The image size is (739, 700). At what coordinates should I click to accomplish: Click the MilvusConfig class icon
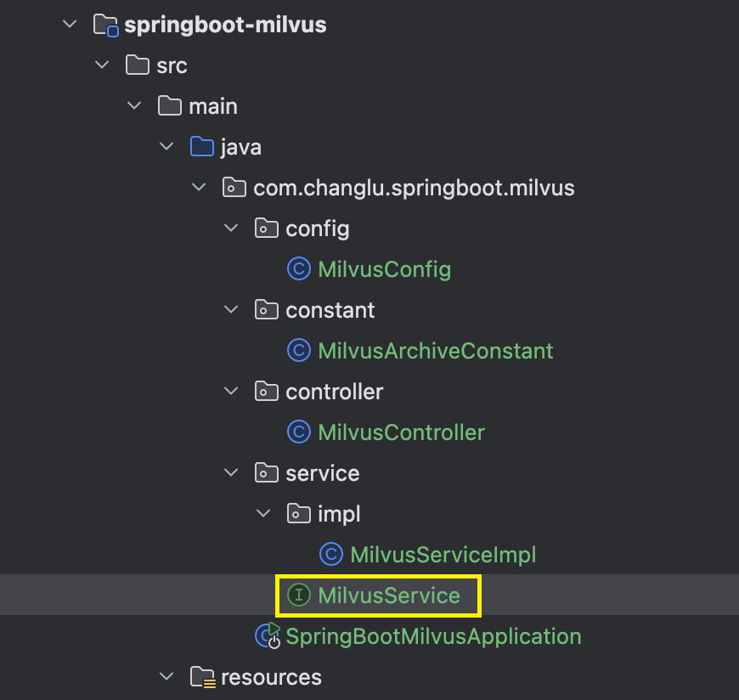299,269
